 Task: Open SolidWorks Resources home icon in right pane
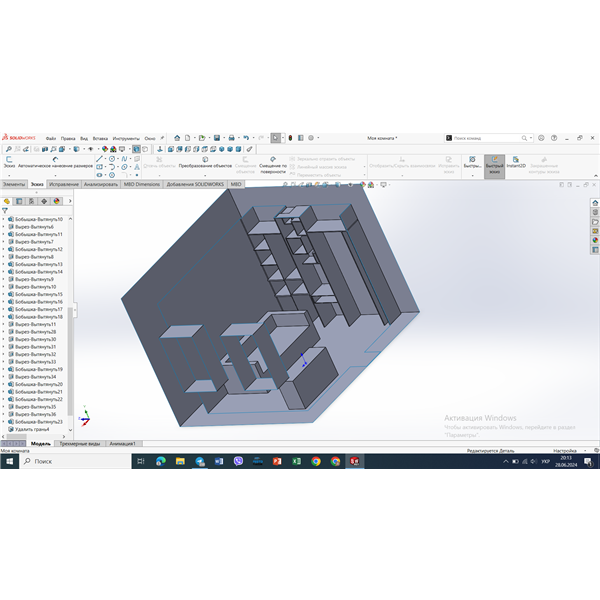coord(595,203)
